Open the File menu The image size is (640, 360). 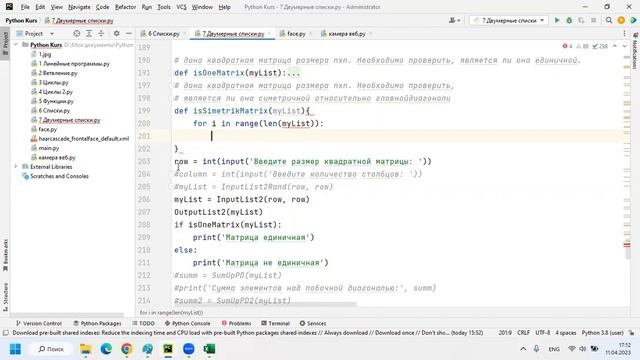coord(25,7)
